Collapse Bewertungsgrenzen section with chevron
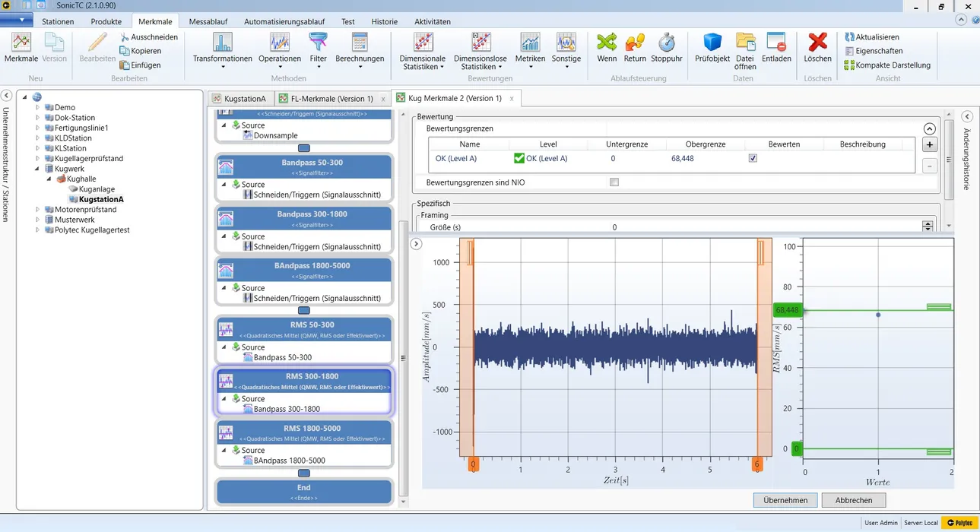 point(929,129)
